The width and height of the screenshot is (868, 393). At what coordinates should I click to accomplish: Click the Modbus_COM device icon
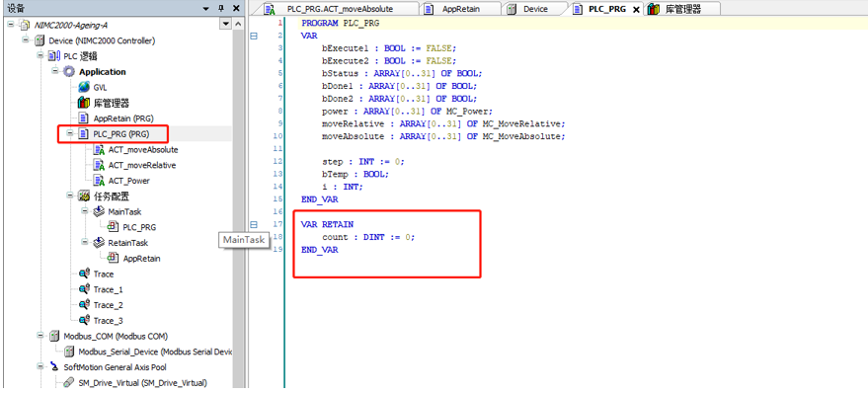[53, 336]
